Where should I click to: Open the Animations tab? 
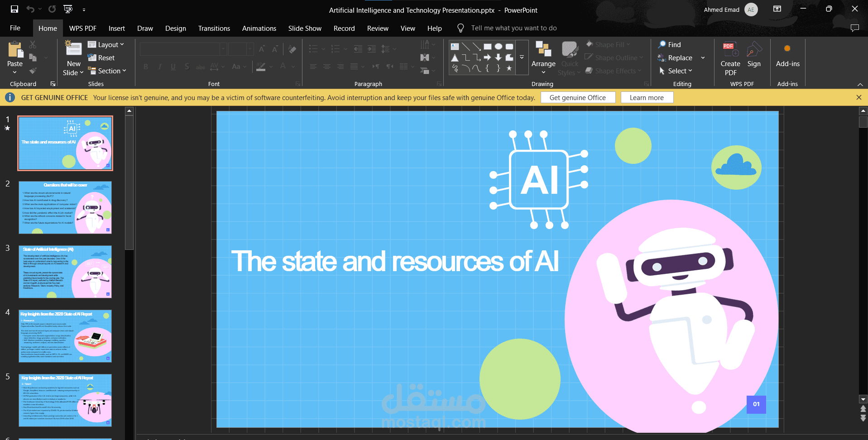pyautogui.click(x=259, y=28)
